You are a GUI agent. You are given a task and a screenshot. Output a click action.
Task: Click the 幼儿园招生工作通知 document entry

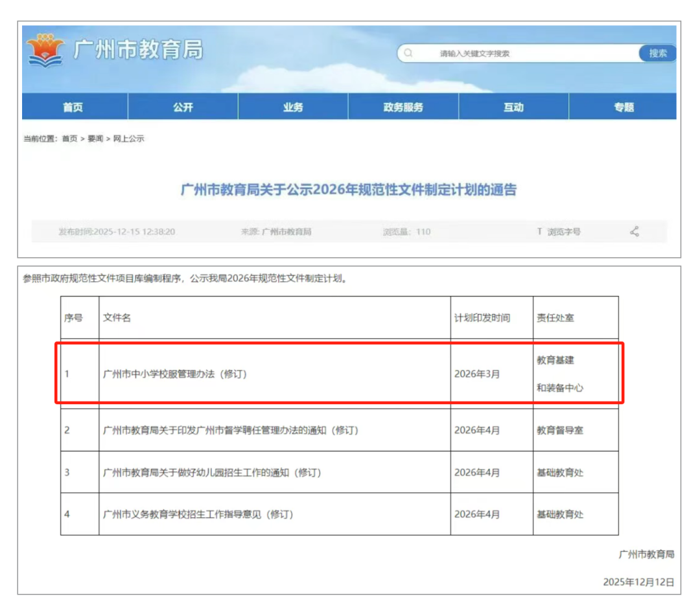pyautogui.click(x=193, y=472)
